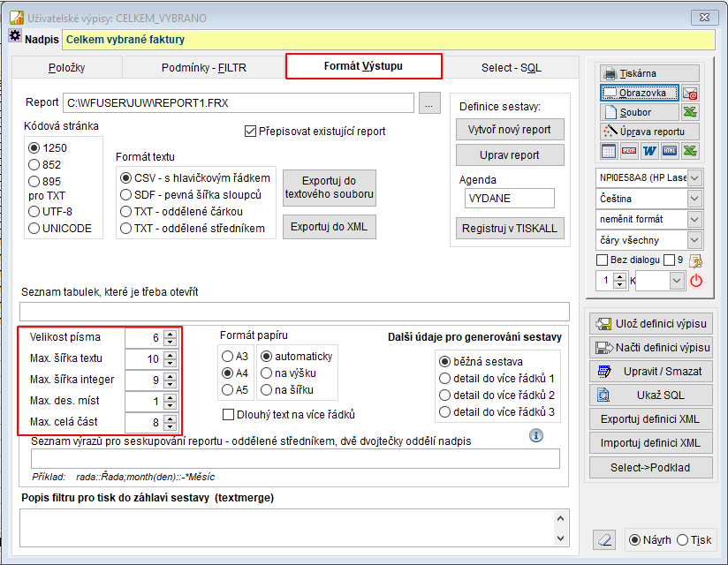Expand printer NPI0E58A8 dropdown
The width and height of the screenshot is (728, 565).
tap(694, 178)
